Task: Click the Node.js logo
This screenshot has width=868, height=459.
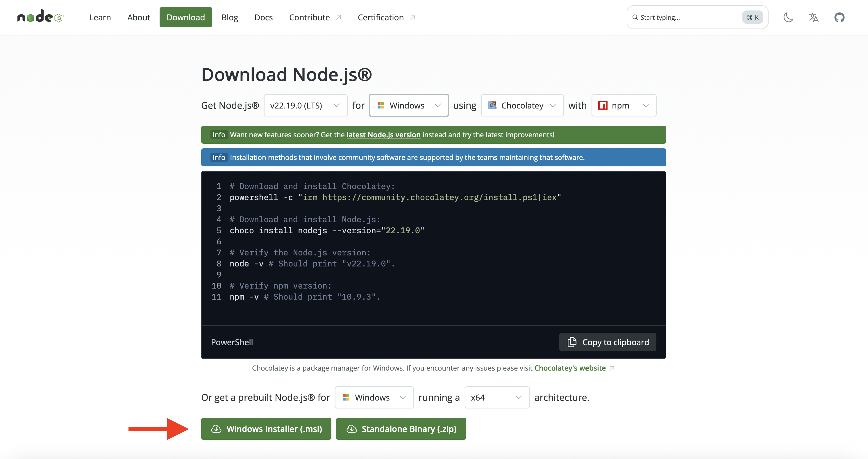Action: 40,17
